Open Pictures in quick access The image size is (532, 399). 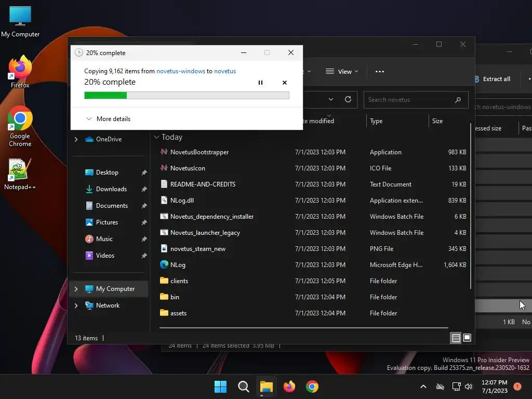click(x=107, y=222)
